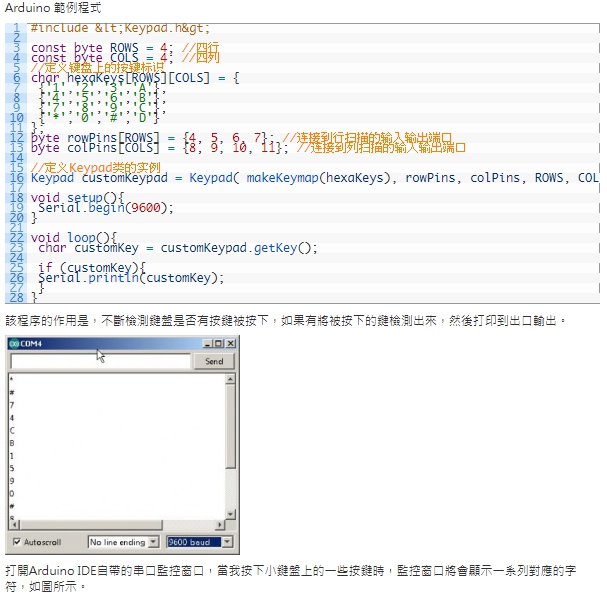Click the serial input text field

[x=100, y=361]
